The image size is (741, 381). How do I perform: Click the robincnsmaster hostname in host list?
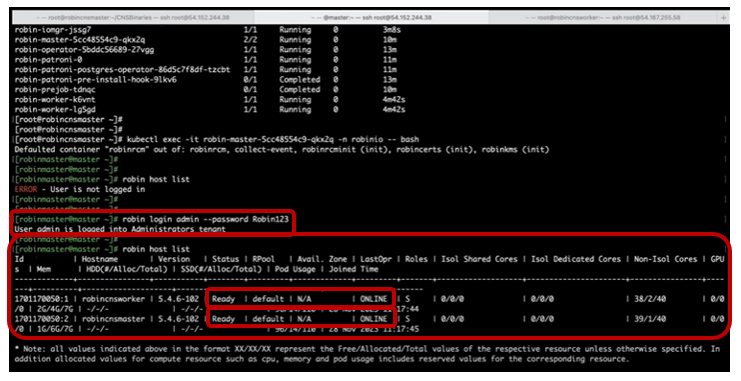(x=113, y=319)
